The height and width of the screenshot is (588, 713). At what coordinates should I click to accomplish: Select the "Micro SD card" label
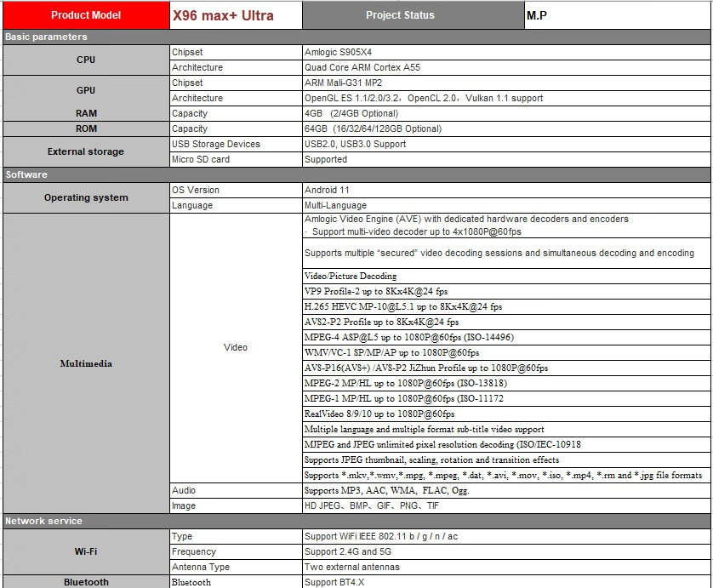(236, 159)
